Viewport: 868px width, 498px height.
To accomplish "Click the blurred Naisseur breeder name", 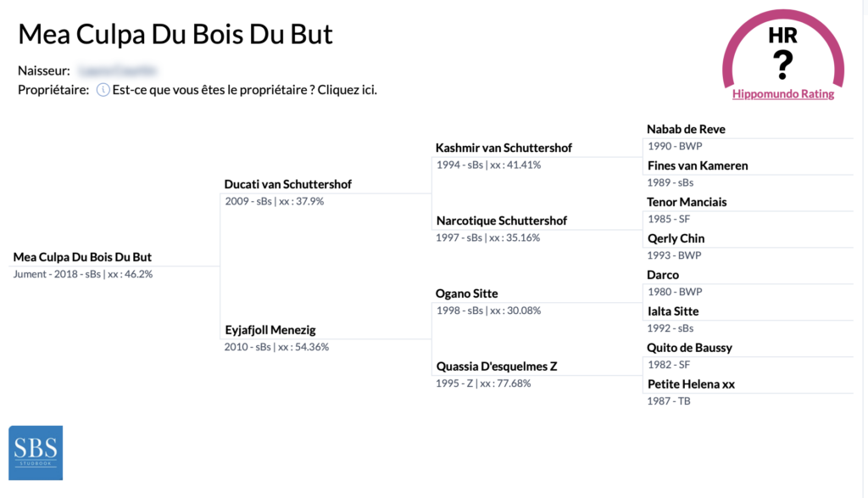I will [117, 71].
